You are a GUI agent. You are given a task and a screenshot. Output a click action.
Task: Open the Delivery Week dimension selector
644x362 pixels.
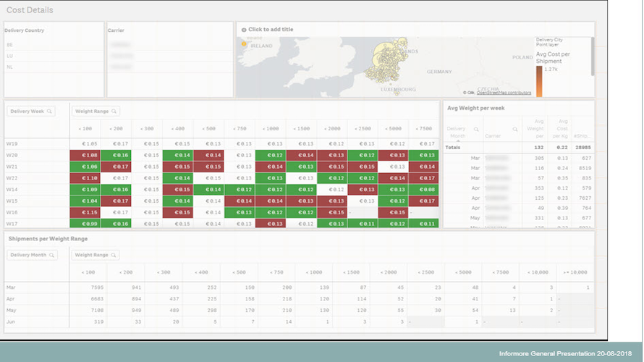[31, 111]
